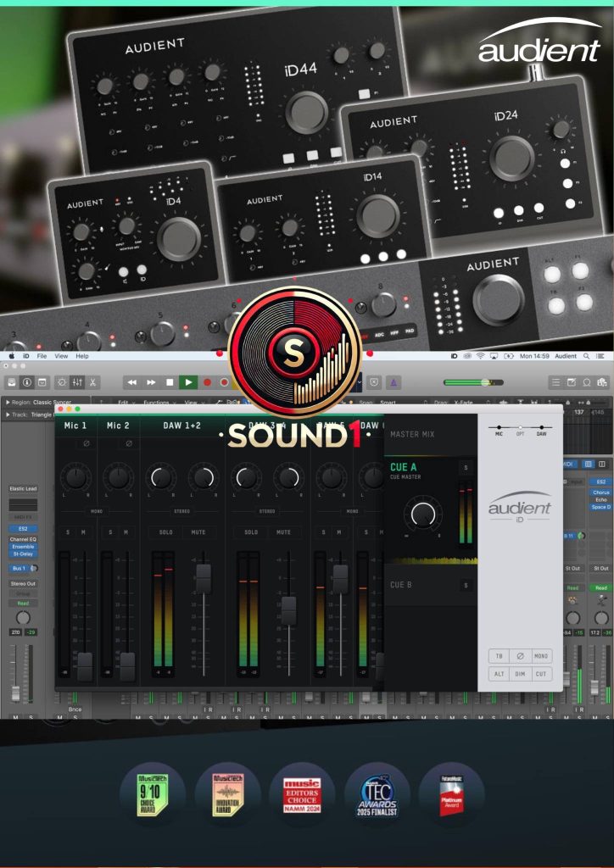Select the CUE A mix

click(404, 467)
